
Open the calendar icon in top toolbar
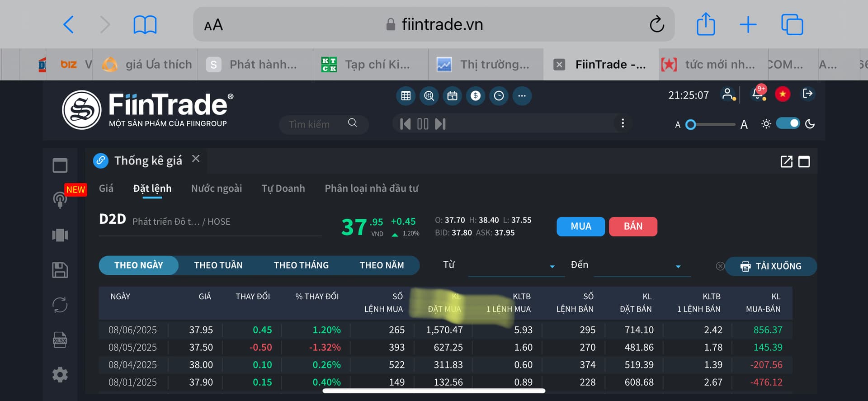[452, 96]
